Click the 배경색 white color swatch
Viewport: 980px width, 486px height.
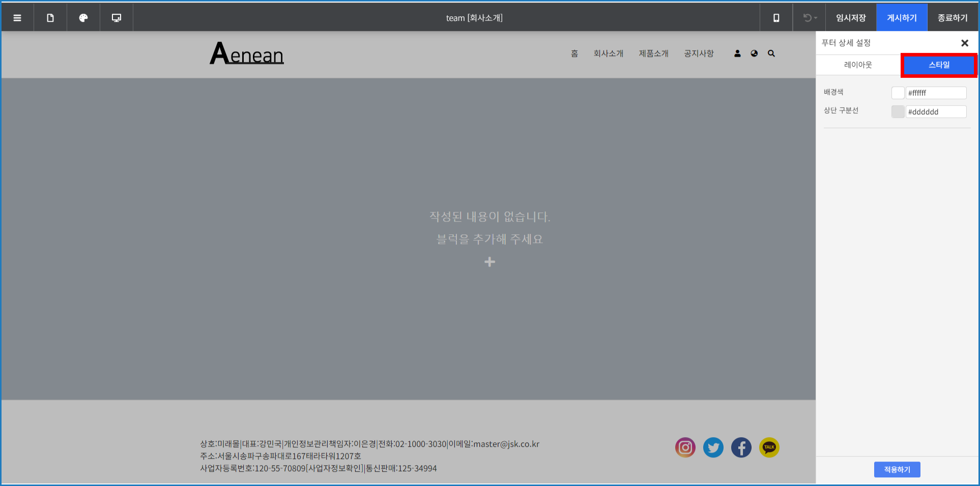coord(898,93)
